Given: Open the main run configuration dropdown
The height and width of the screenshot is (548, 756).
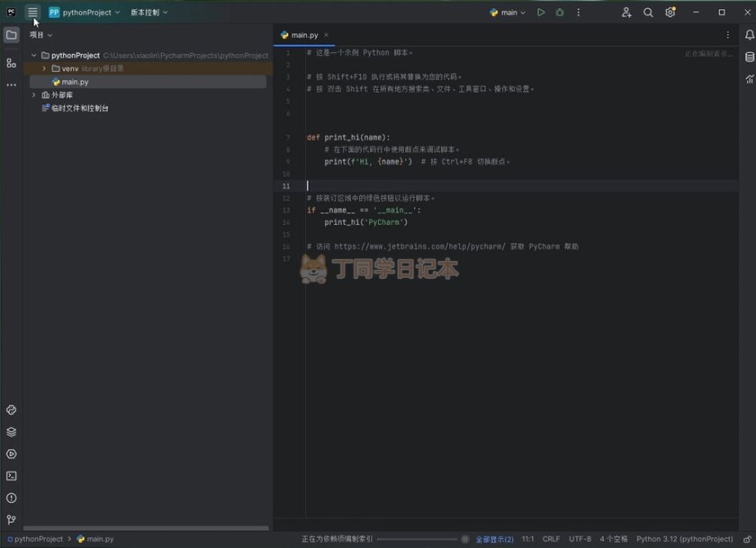Looking at the screenshot, I should (x=508, y=13).
